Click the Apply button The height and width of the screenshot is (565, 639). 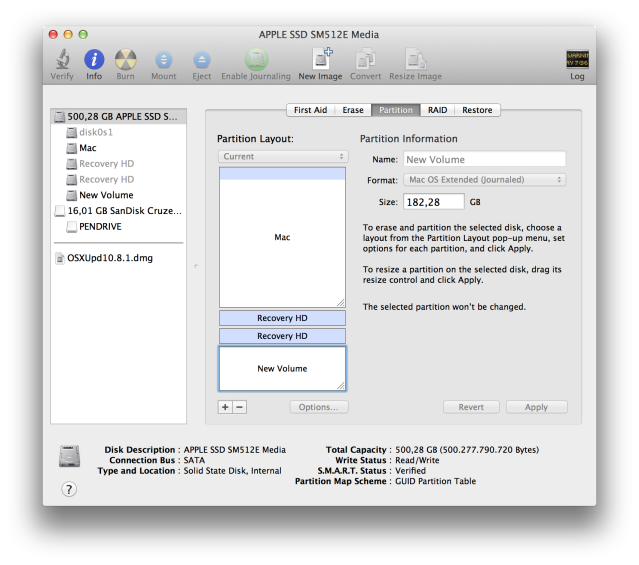click(536, 407)
